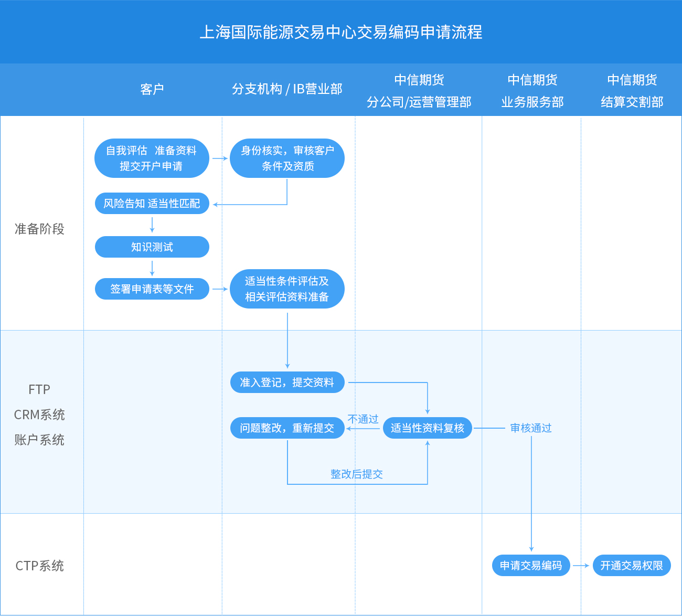This screenshot has width=682, height=616.
Task: Click the 客户 column header
Action: [151, 89]
